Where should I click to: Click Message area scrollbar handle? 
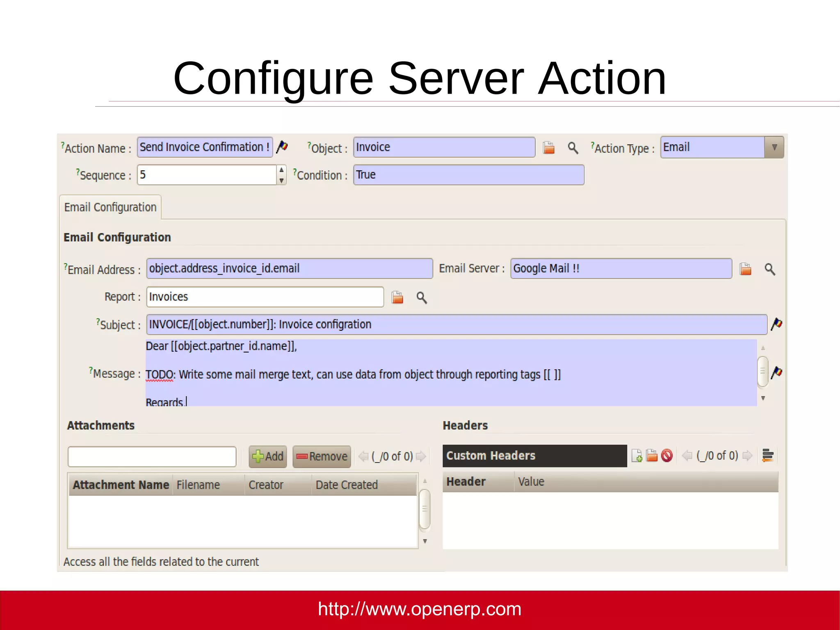click(x=763, y=372)
